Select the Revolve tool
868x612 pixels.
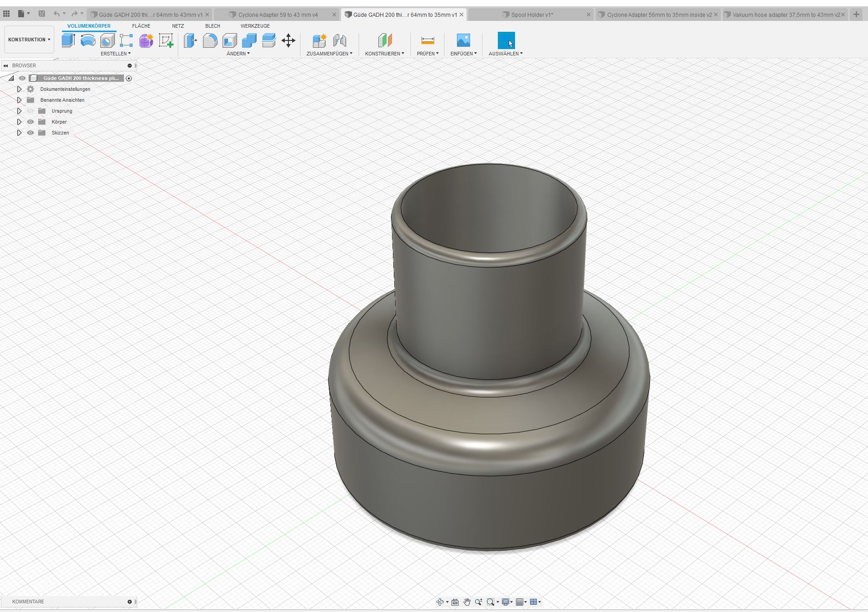point(88,40)
